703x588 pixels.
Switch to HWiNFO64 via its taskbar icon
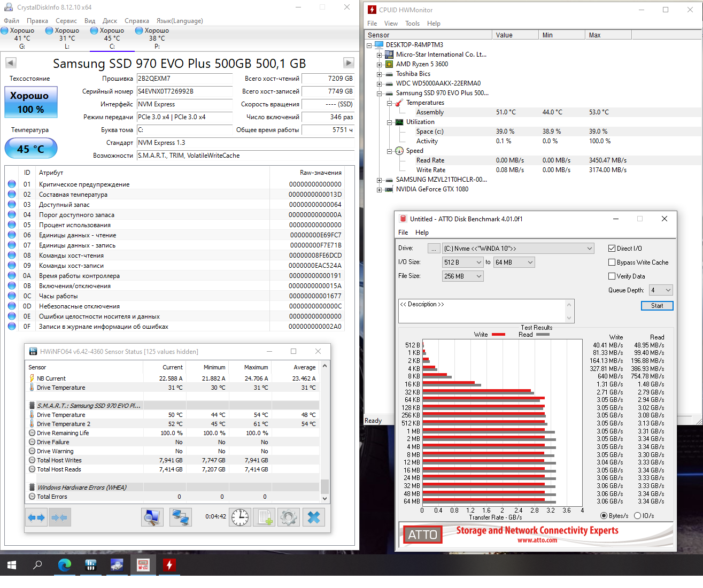coord(90,565)
